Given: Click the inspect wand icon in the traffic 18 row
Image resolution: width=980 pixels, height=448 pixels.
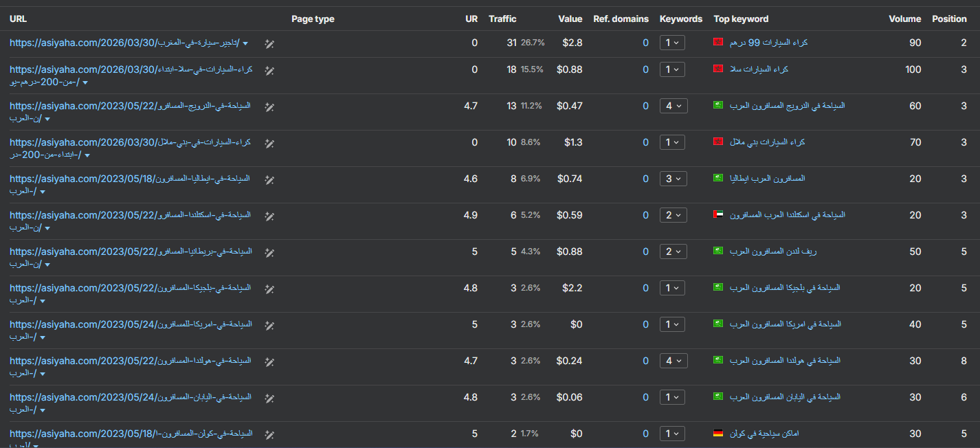Looking at the screenshot, I should [x=270, y=70].
